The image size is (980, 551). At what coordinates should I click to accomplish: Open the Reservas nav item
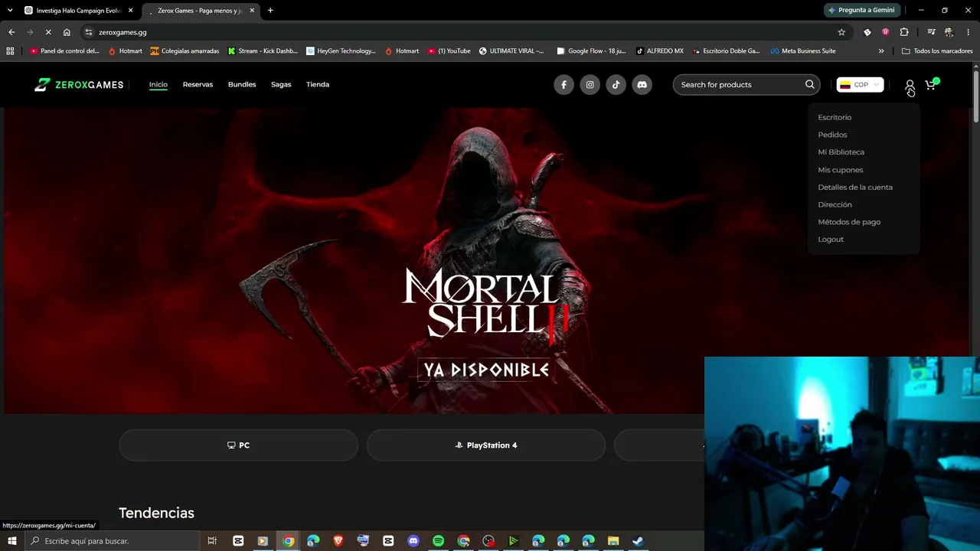198,84
